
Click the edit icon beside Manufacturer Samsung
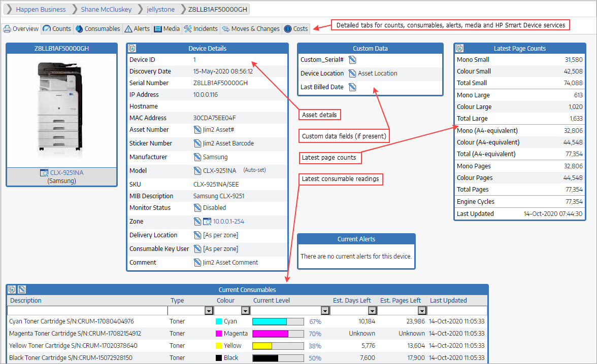coord(197,157)
